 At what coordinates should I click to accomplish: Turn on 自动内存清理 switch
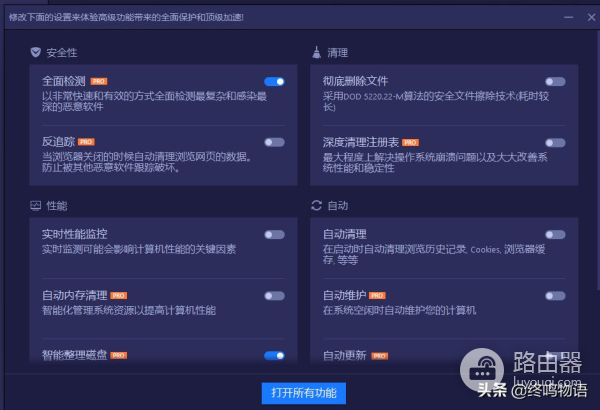pyautogui.click(x=274, y=296)
